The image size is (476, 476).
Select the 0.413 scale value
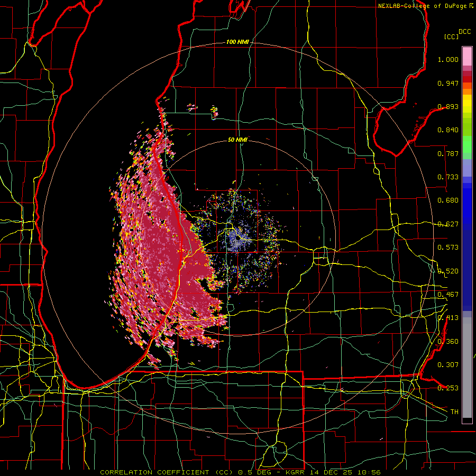(448, 318)
